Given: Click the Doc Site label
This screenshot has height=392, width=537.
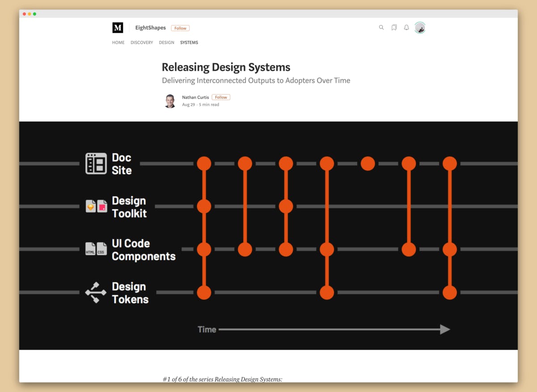Looking at the screenshot, I should pyautogui.click(x=122, y=164).
